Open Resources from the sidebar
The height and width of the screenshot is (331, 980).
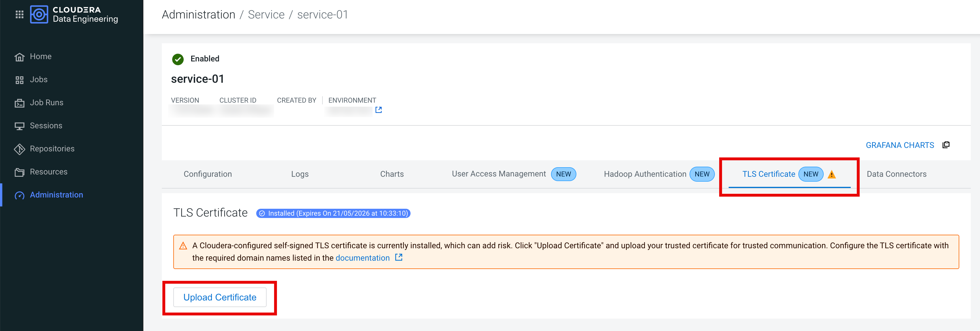pos(48,172)
